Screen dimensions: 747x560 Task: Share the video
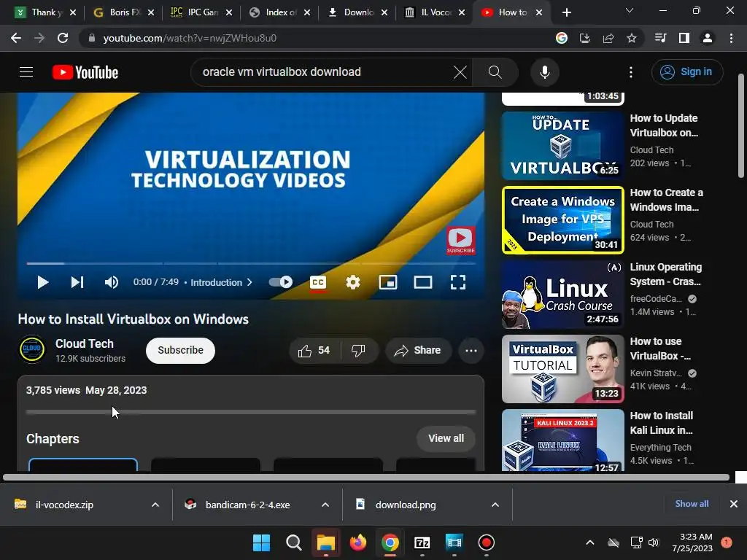tap(418, 351)
